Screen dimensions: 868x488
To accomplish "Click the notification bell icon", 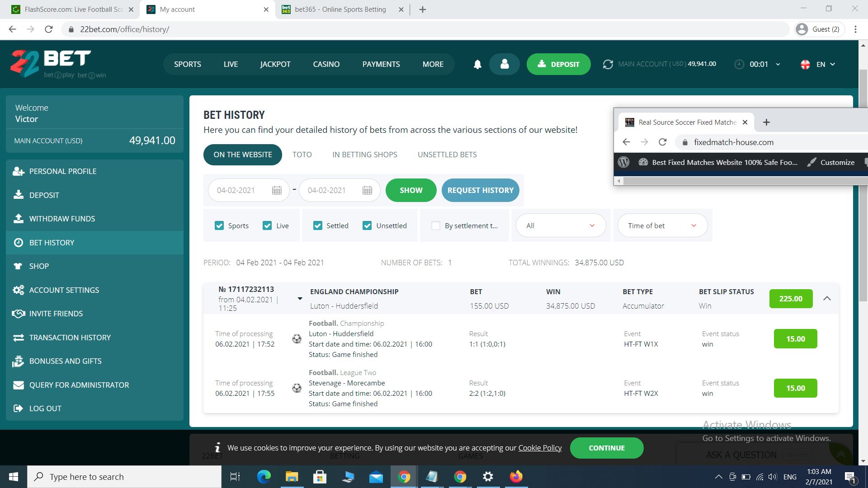I will tap(477, 64).
